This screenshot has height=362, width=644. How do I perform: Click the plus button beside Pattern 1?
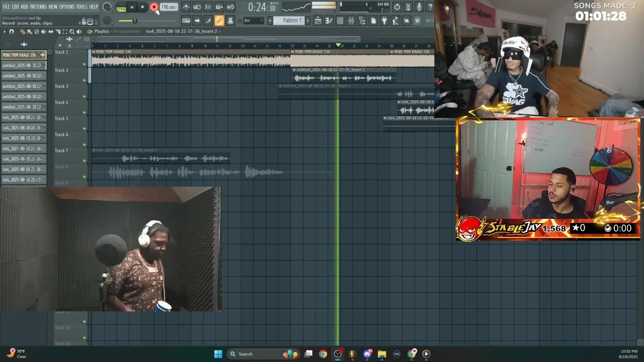(307, 21)
